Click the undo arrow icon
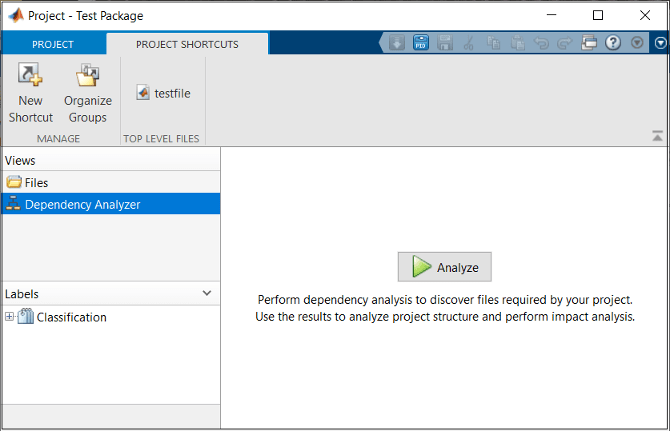670x431 pixels. point(541,43)
